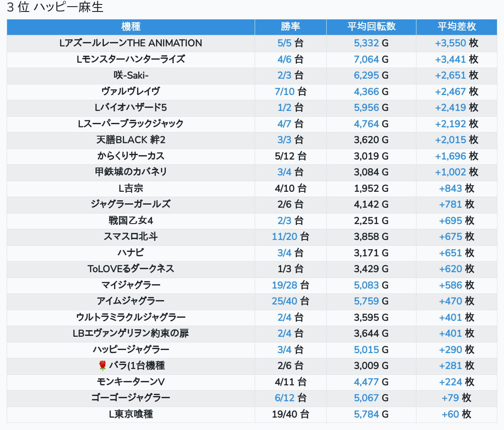Select machine name "L吉宗"

131,188
